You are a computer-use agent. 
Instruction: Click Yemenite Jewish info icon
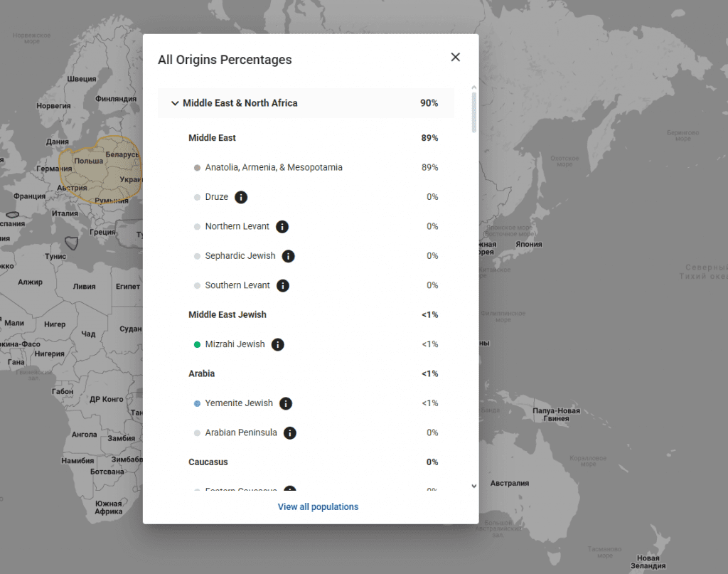pos(286,404)
